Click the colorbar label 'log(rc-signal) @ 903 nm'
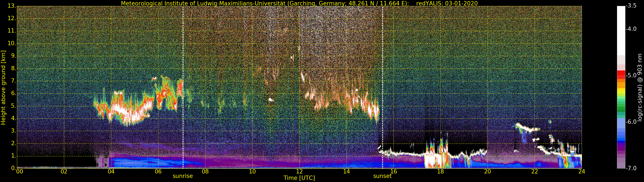Screen dimensions: 644x182 tap(640, 88)
